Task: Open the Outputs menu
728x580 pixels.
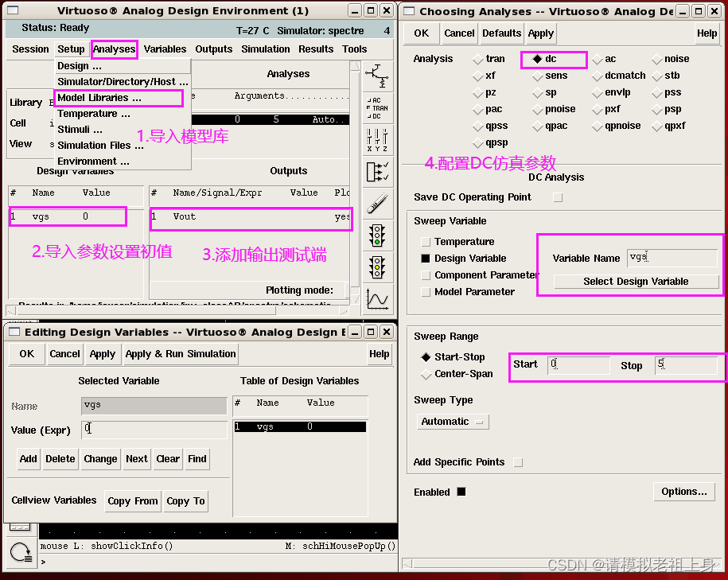Action: point(213,49)
